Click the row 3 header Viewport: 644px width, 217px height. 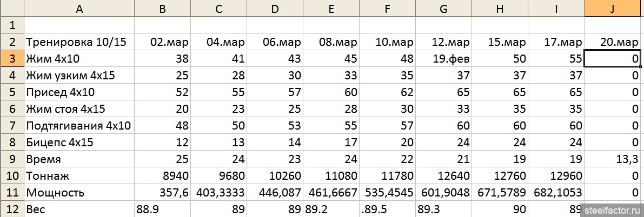pos(11,59)
